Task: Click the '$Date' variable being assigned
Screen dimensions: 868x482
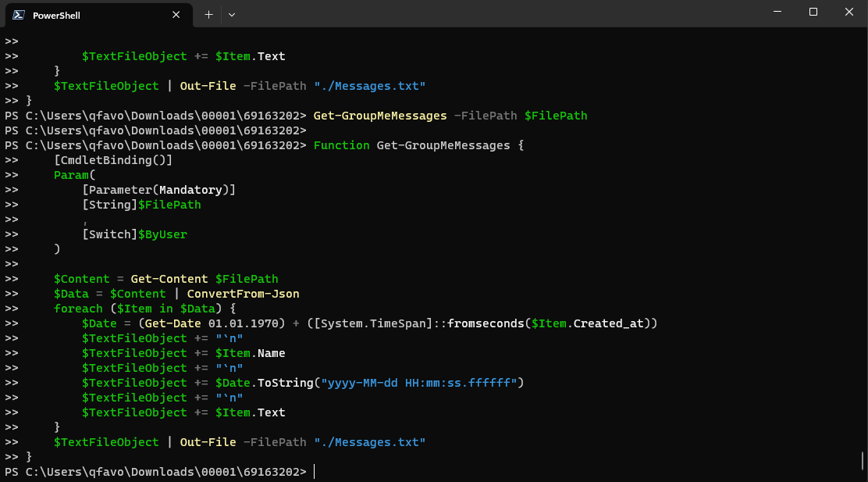Action: [99, 323]
